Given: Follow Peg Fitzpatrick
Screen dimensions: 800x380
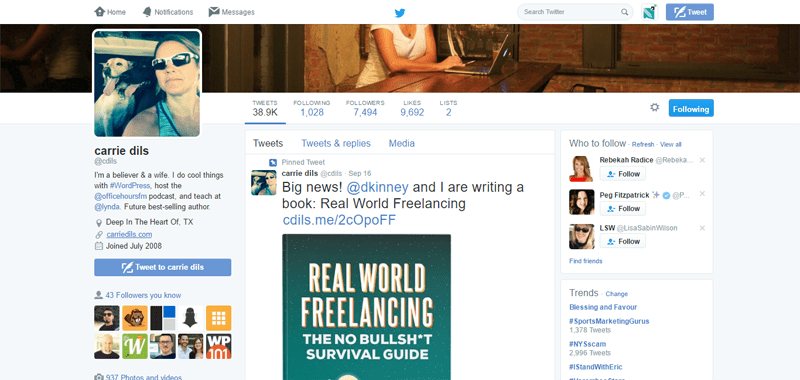Looking at the screenshot, I should (622, 208).
